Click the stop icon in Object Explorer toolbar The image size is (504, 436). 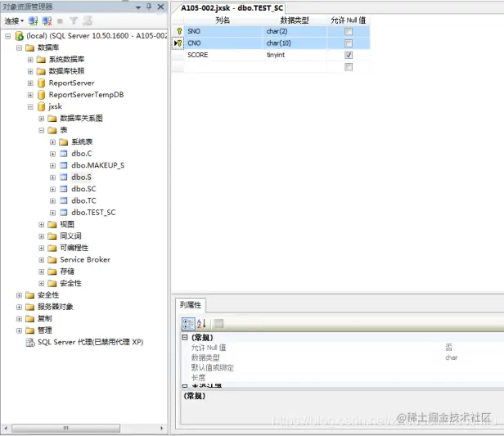click(60, 21)
